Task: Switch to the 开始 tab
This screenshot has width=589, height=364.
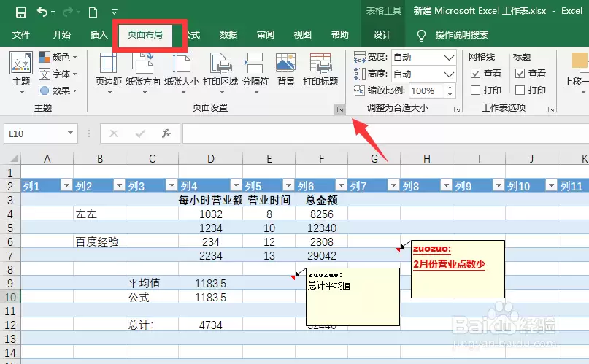Action: (x=61, y=35)
